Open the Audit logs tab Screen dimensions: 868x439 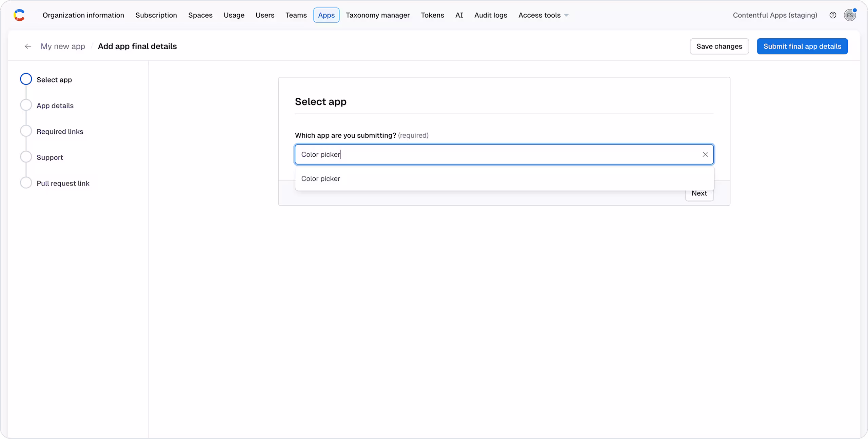click(491, 15)
